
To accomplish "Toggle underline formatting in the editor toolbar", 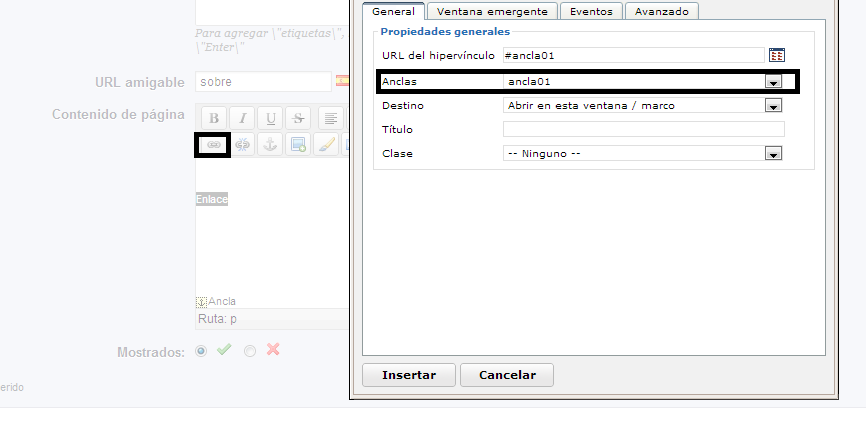I will pyautogui.click(x=270, y=118).
